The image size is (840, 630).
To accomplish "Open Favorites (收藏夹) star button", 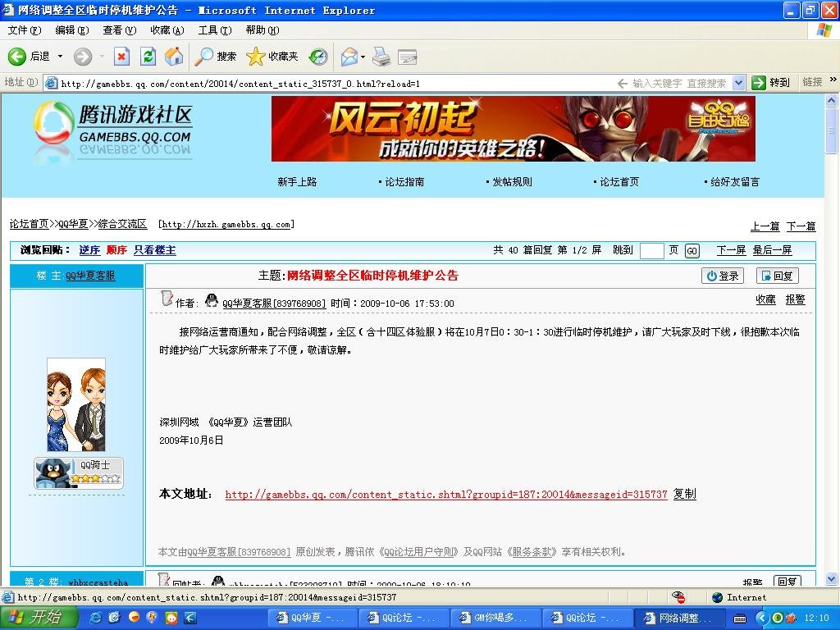I will point(272,57).
